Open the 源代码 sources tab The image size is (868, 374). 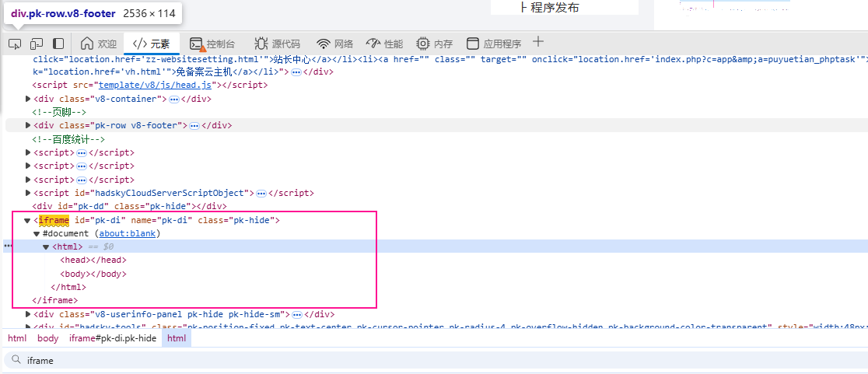(x=277, y=44)
